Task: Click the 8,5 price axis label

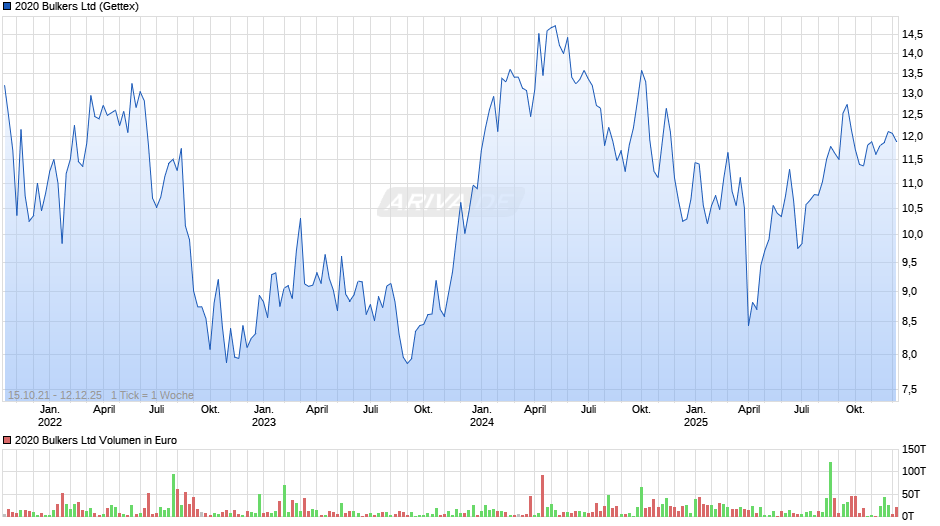Action: [909, 321]
